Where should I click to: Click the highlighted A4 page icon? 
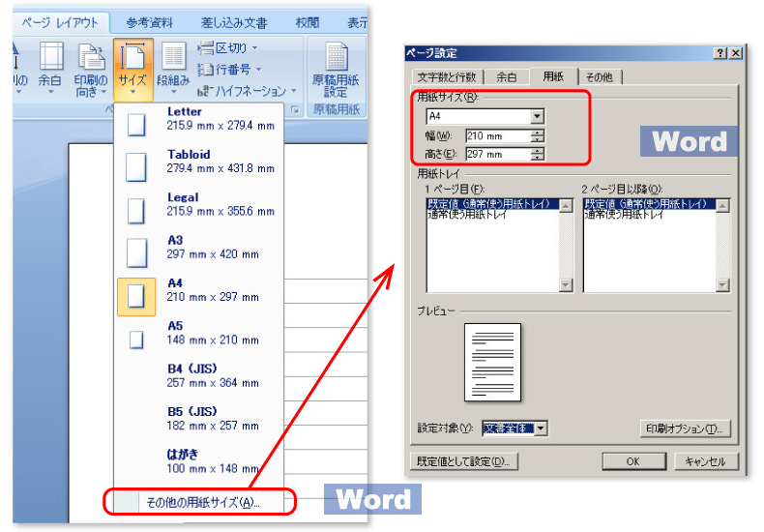point(136,297)
